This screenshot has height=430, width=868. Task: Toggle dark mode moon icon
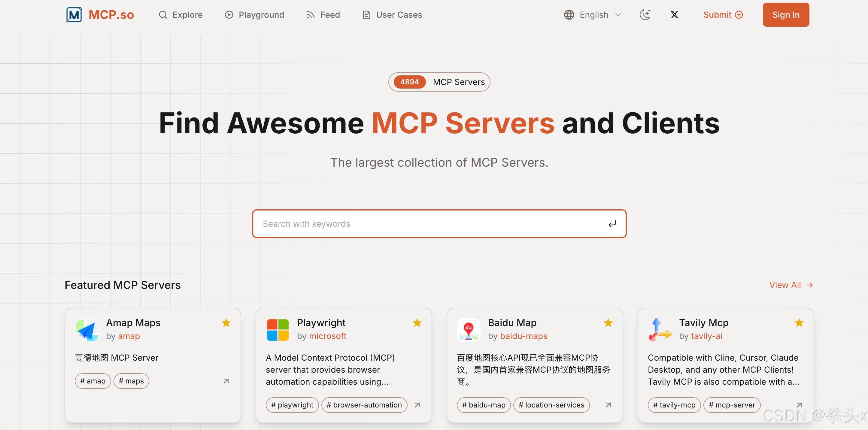pyautogui.click(x=645, y=15)
